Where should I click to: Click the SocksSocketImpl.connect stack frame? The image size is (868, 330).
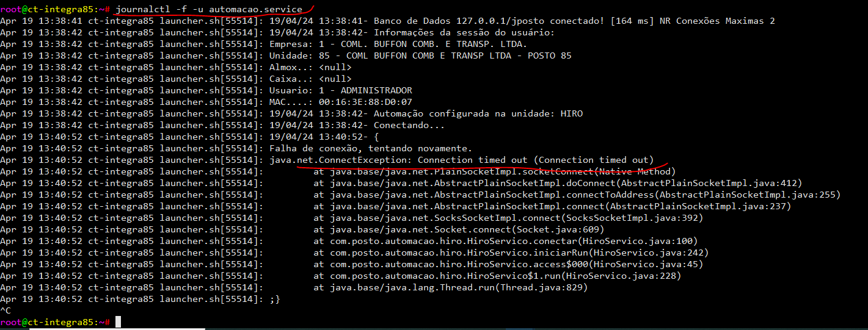click(x=508, y=218)
